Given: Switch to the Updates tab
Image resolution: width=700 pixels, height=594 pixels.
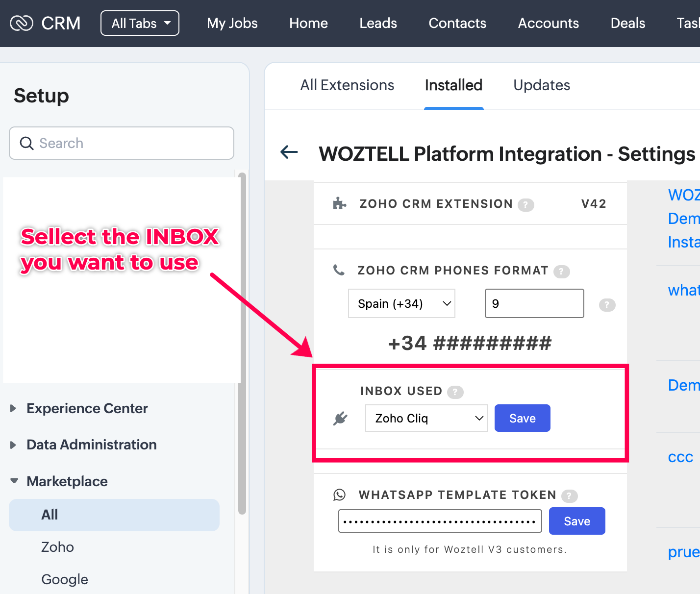Looking at the screenshot, I should point(542,85).
